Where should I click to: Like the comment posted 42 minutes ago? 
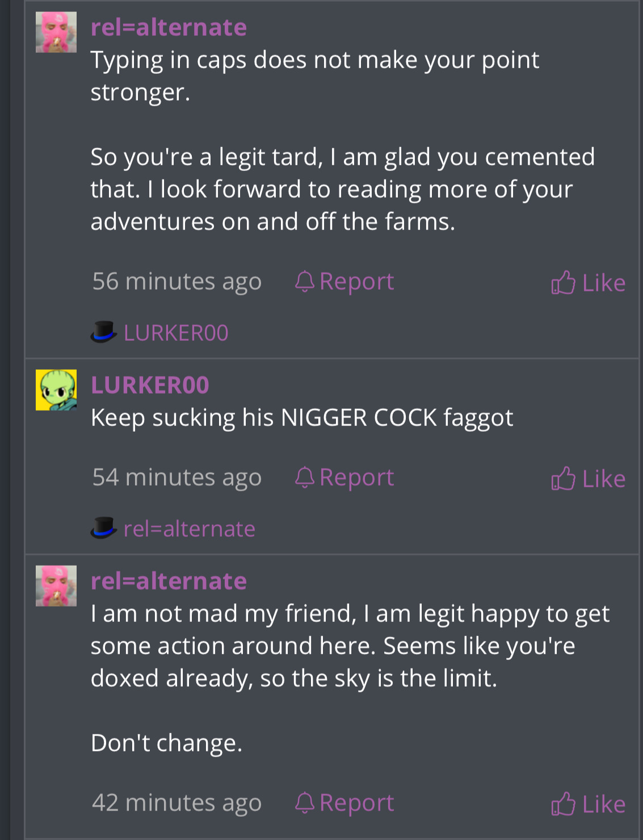(x=588, y=804)
